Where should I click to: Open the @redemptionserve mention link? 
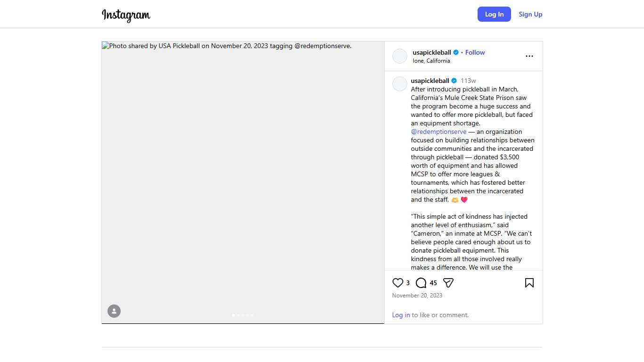438,132
